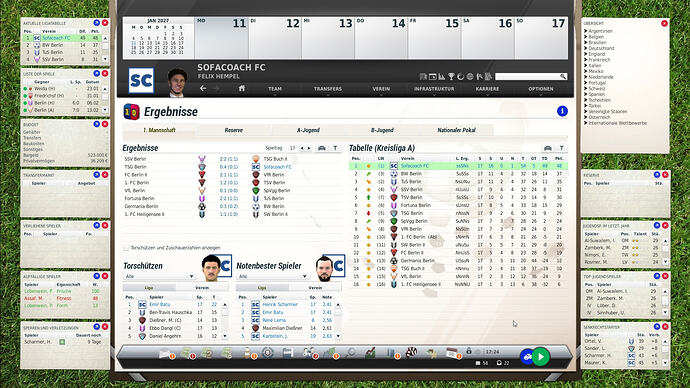Open Henrik Scharmer in Notenbester Spieler list
The height and width of the screenshot is (388, 690).
[x=280, y=304]
